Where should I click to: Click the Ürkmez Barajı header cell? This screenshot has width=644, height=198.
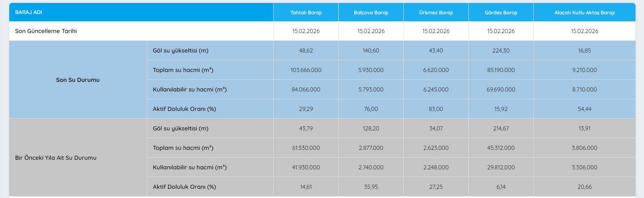(436, 12)
